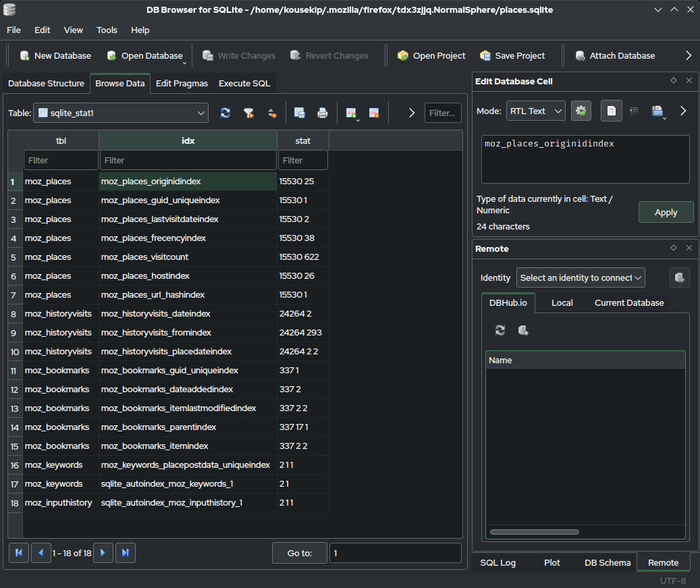
Task: Open the Edit menu
Action: [42, 30]
